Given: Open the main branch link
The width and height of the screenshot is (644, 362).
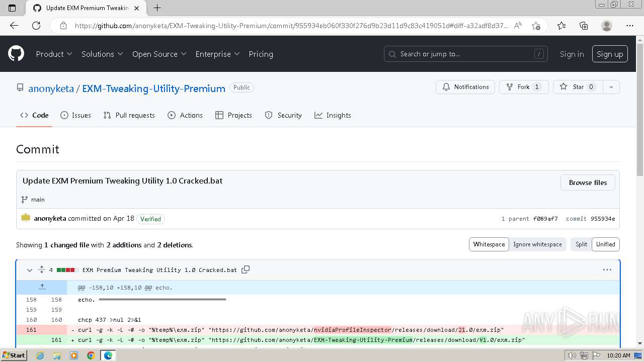Looking at the screenshot, I should point(38,200).
